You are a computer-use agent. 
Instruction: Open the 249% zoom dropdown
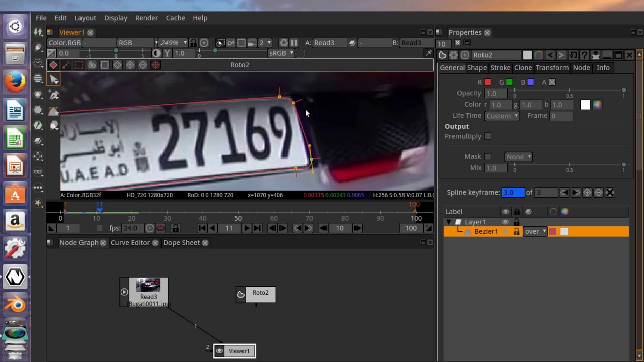click(x=174, y=43)
